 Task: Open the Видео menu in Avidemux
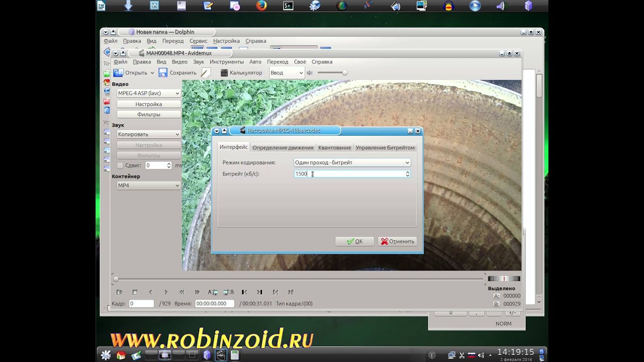(180, 62)
